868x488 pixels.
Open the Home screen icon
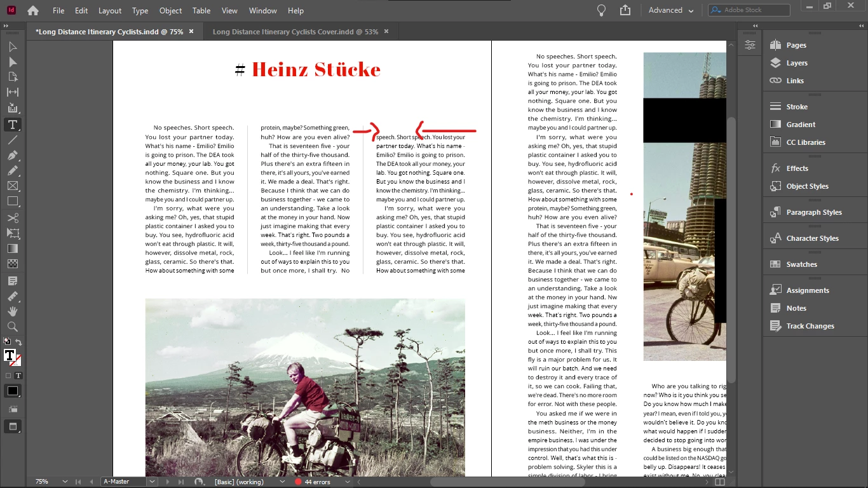(x=33, y=11)
